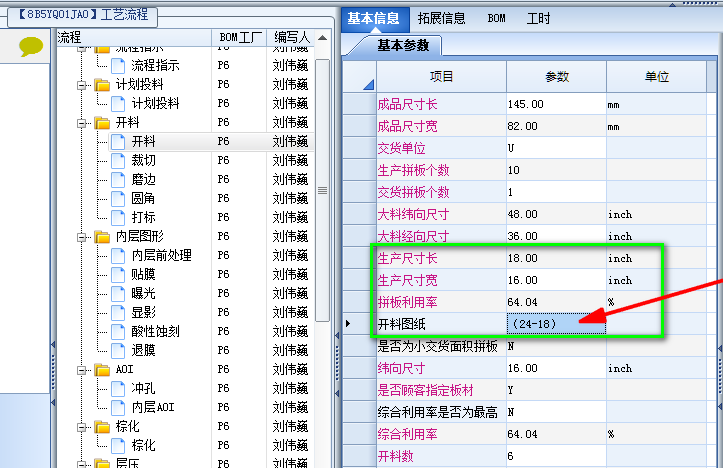Open the 工时 tab
The image size is (723, 468).
538,18
